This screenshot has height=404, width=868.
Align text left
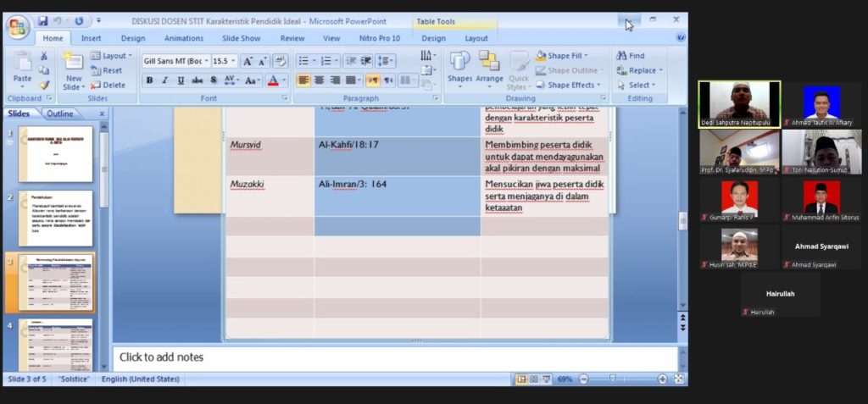point(303,80)
